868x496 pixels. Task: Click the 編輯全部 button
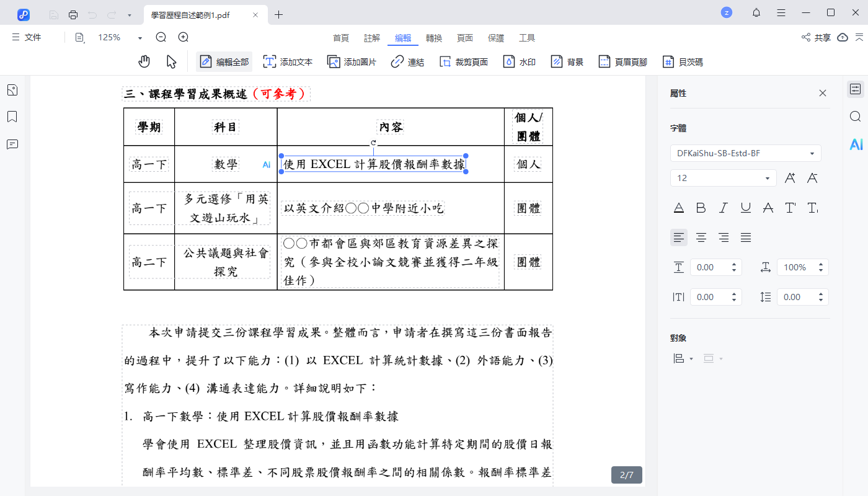224,62
